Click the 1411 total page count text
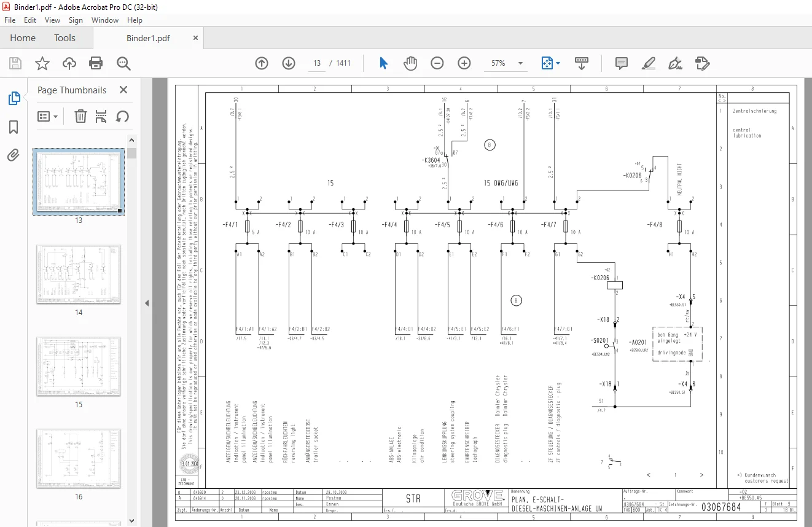This screenshot has height=527, width=812. [x=343, y=63]
